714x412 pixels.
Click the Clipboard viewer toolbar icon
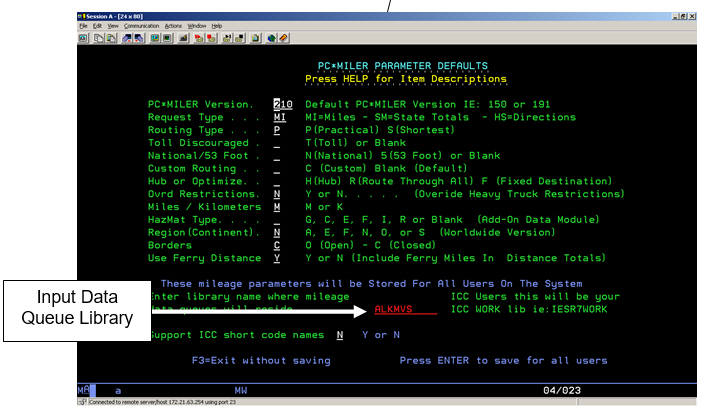pos(255,38)
